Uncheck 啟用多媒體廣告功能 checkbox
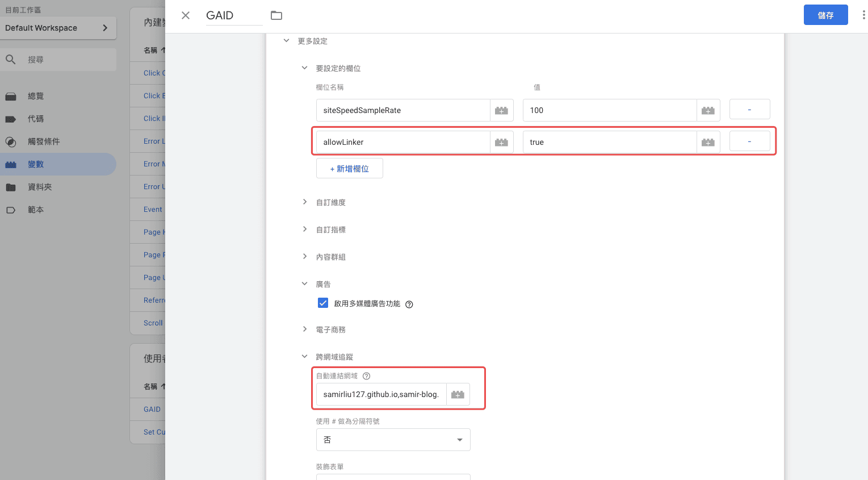868x480 pixels. 323,303
